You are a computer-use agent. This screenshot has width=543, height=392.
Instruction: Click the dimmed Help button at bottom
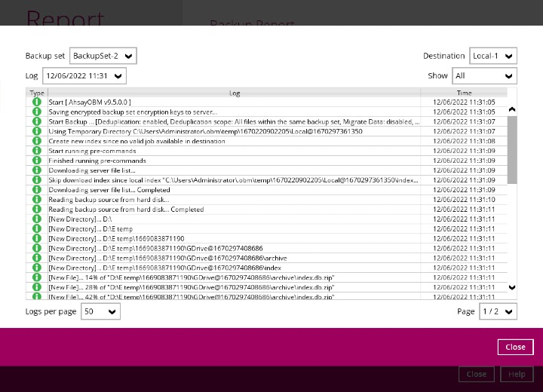pyautogui.click(x=517, y=375)
